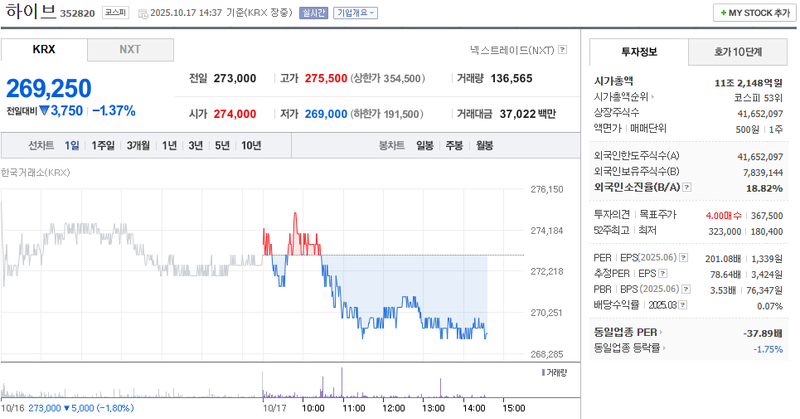Expand the 동일업종 PER details
The width and height of the screenshot is (800, 419).
pyautogui.click(x=661, y=332)
